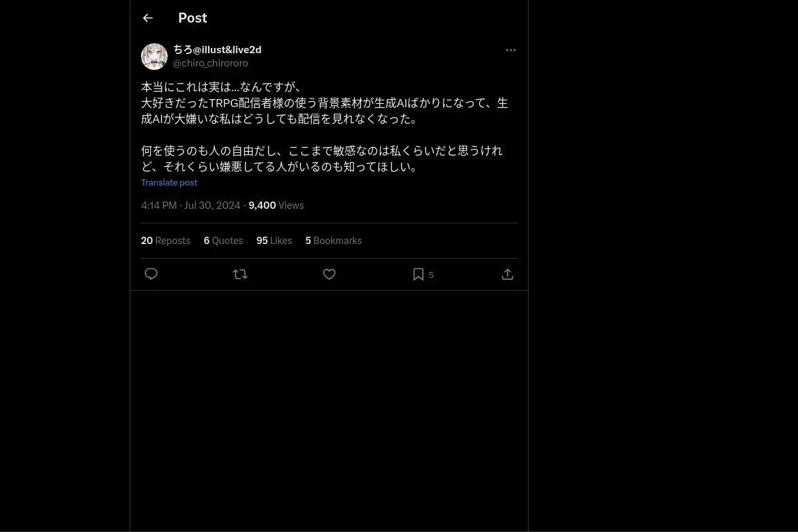Viewport: 798px width, 532px height.
Task: Open the ちろ@illust&live2d display name
Action: (217, 50)
